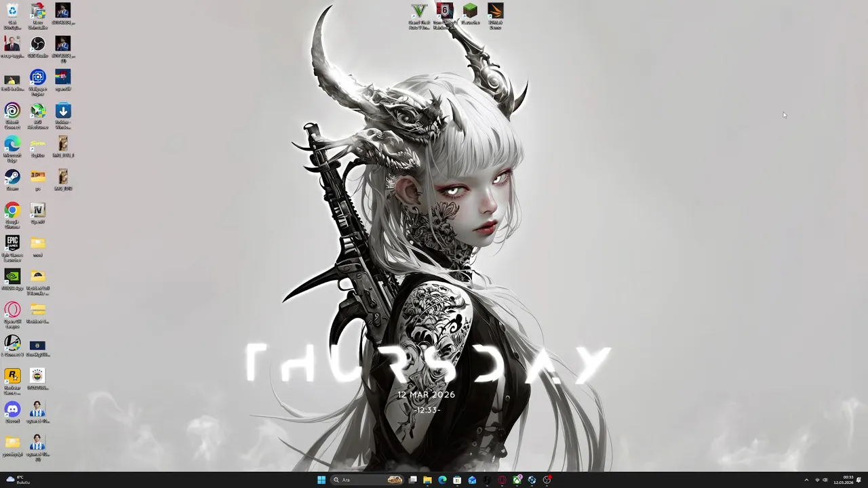Viewport: 868px width, 488px height.
Task: Open Discord desktop shortcut
Action: [x=12, y=413]
